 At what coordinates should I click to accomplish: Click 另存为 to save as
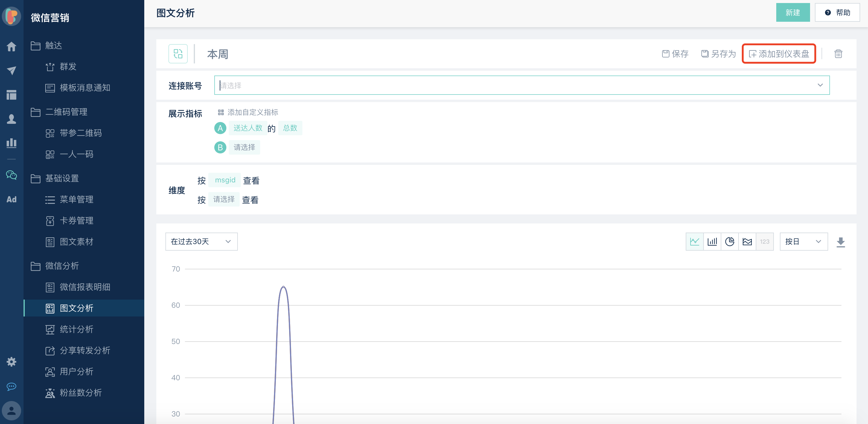coord(718,53)
